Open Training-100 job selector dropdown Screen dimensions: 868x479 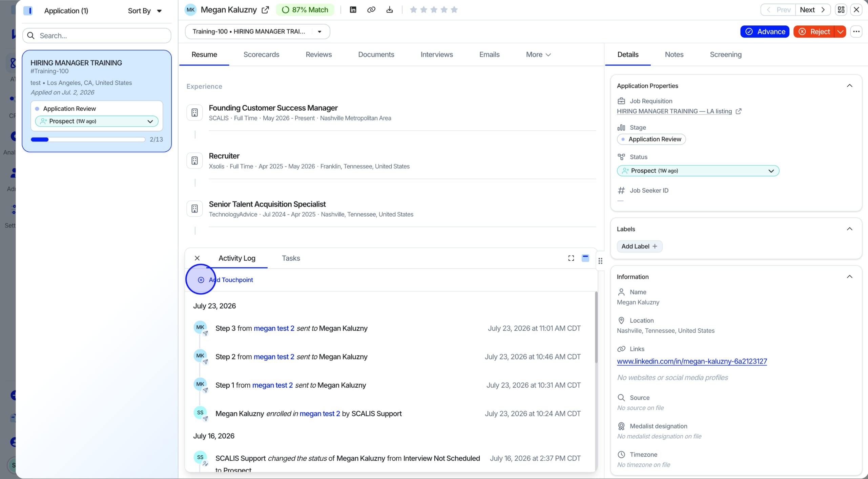pyautogui.click(x=257, y=31)
